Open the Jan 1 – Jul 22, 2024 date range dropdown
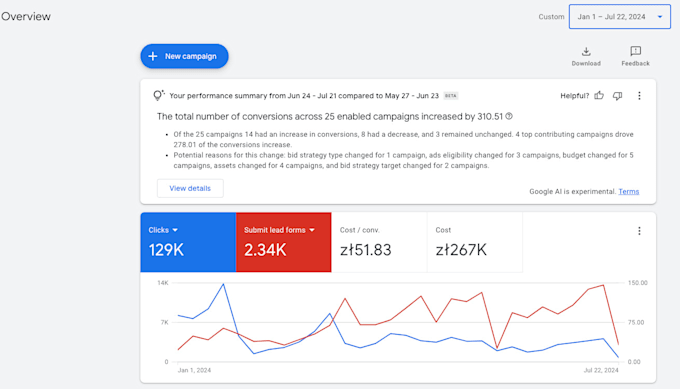This screenshot has height=389, width=680. click(x=620, y=17)
